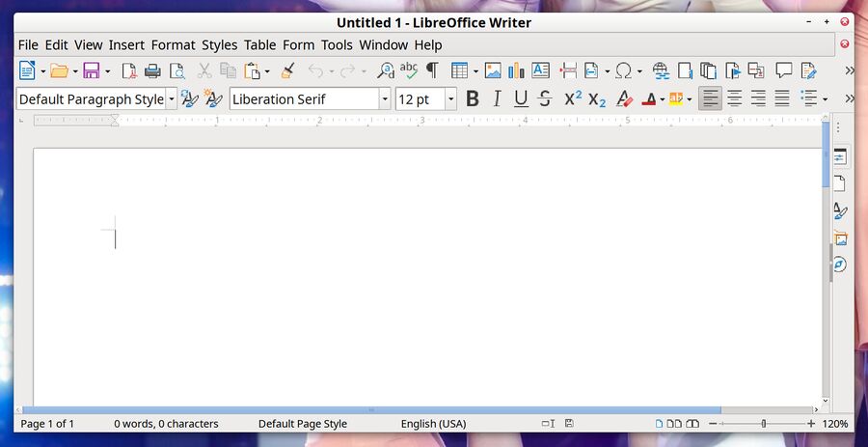Insert a hyperlink

[661, 70]
